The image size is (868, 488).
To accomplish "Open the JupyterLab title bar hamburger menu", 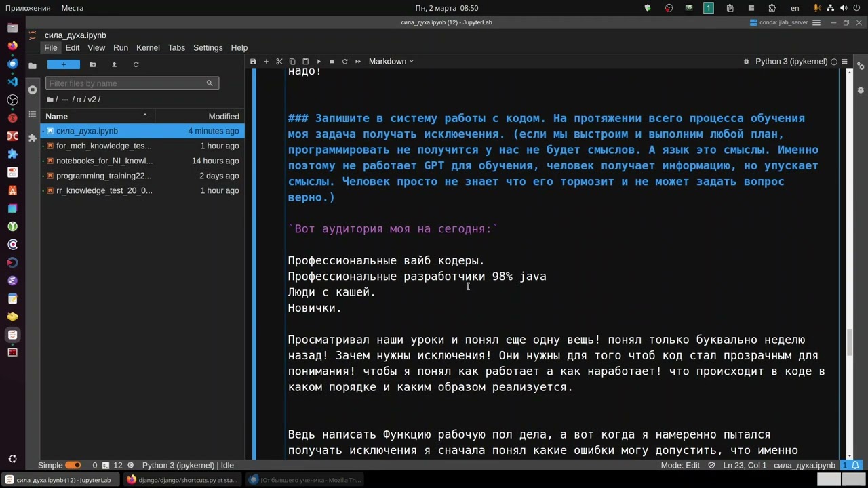I will coord(816,22).
